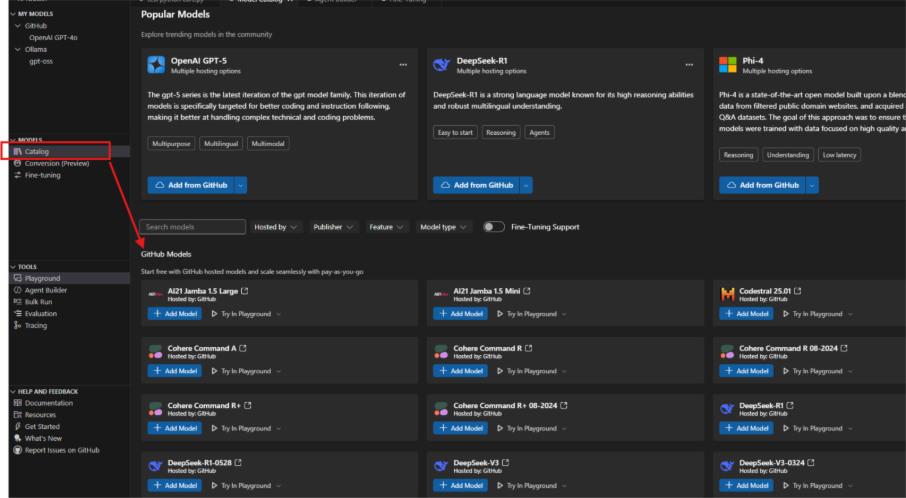This screenshot has height=498, width=906.
Task: Open more options on DeepSeek-R1 popular card
Action: point(689,65)
